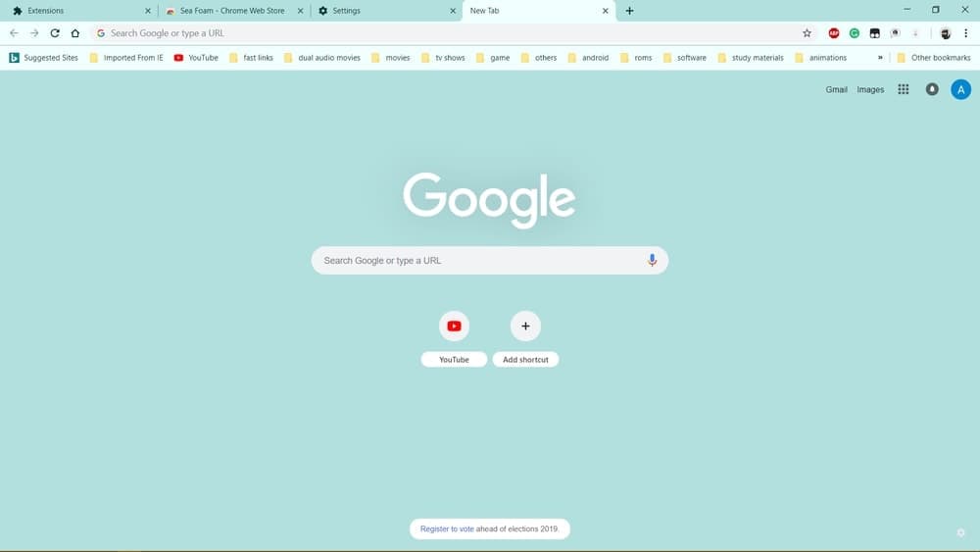This screenshot has height=552, width=980.
Task: Open the Chrome three-dot menu
Action: point(965,33)
